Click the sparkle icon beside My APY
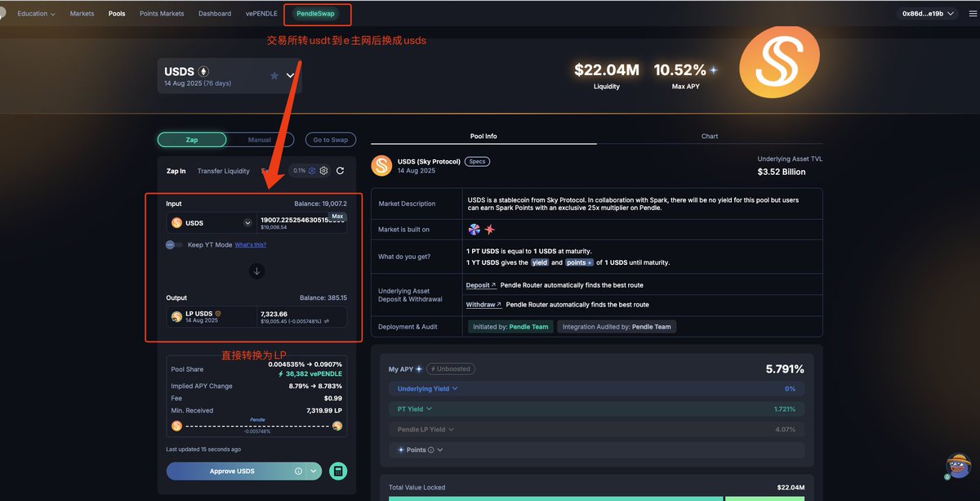This screenshot has width=980, height=501. pyautogui.click(x=419, y=369)
